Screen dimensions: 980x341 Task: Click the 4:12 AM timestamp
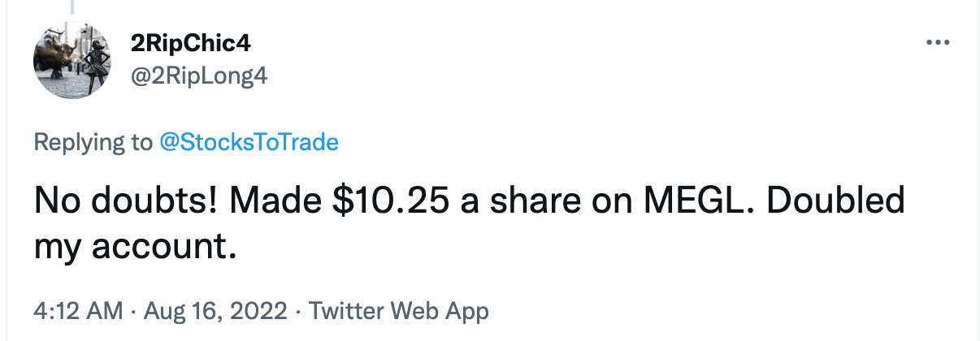tap(77, 310)
